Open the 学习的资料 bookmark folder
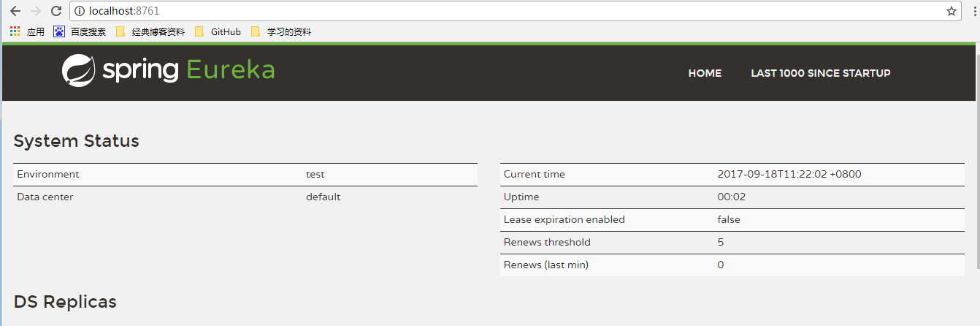 click(x=281, y=31)
